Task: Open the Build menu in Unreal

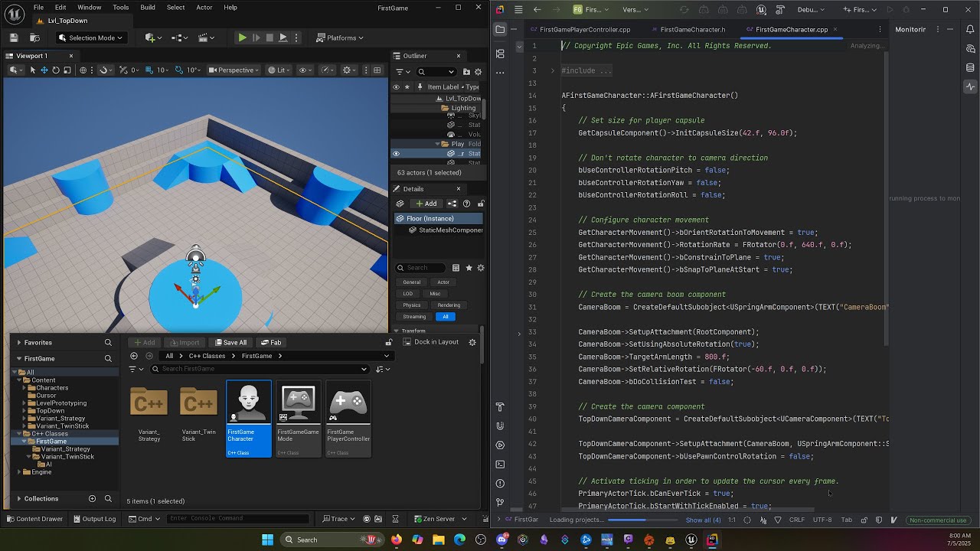Action: point(148,8)
